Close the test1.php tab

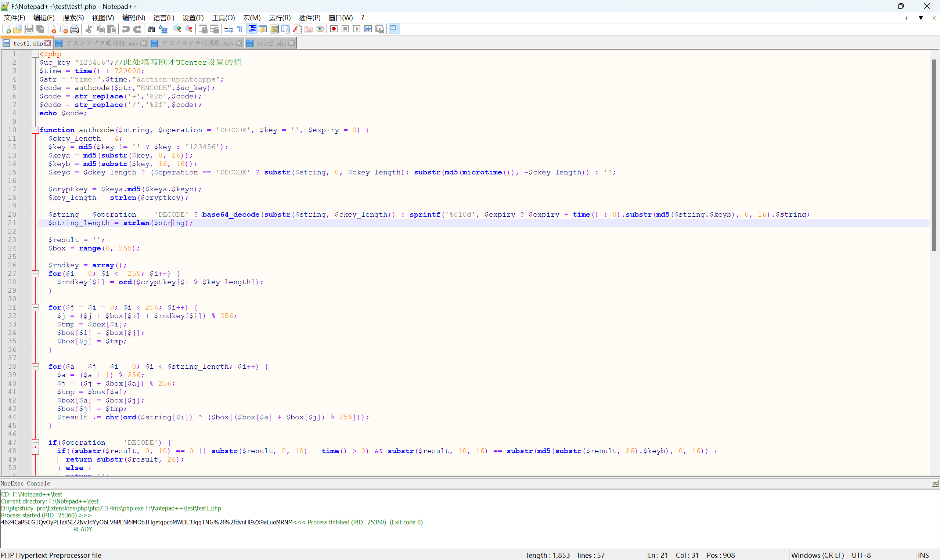47,43
